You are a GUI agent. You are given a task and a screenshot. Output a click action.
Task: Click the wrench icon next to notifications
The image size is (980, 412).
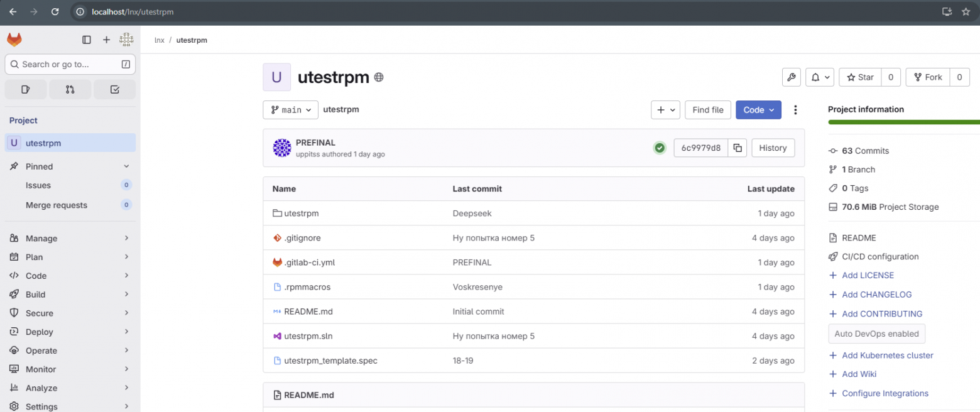791,77
